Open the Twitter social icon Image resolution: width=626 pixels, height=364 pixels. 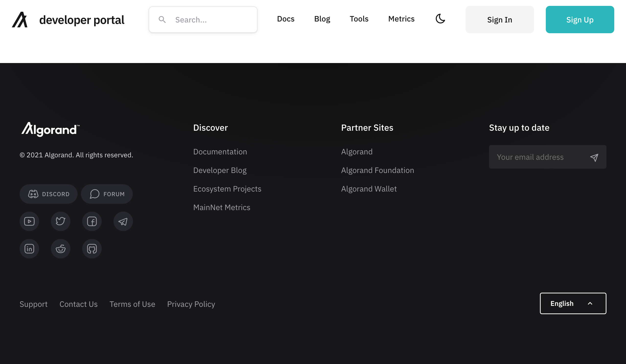(x=61, y=221)
